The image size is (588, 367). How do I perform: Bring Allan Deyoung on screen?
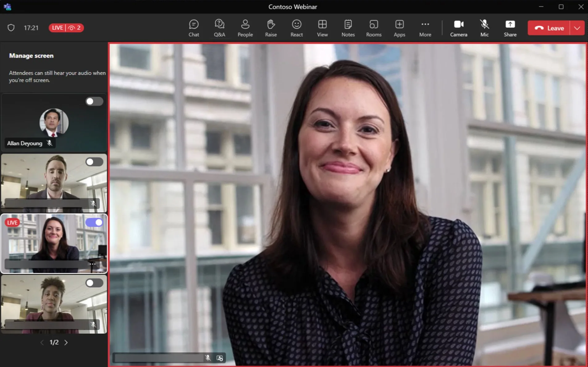click(94, 101)
